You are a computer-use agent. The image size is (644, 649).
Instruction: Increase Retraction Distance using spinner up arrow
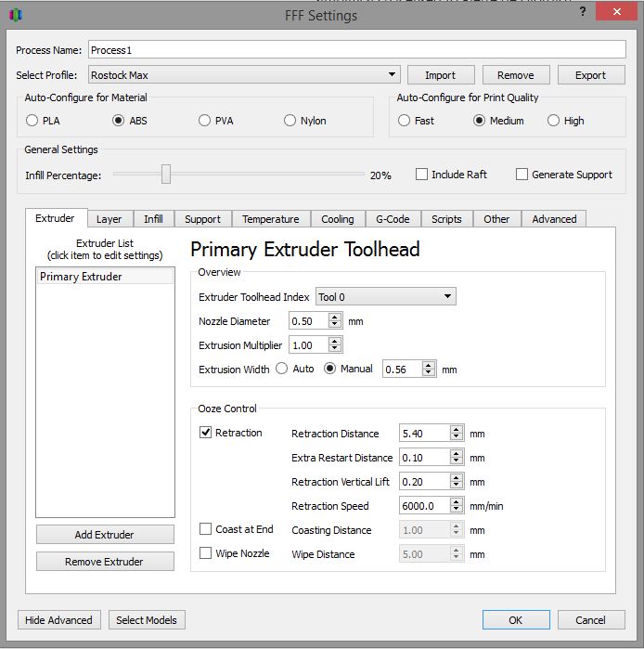(x=456, y=429)
